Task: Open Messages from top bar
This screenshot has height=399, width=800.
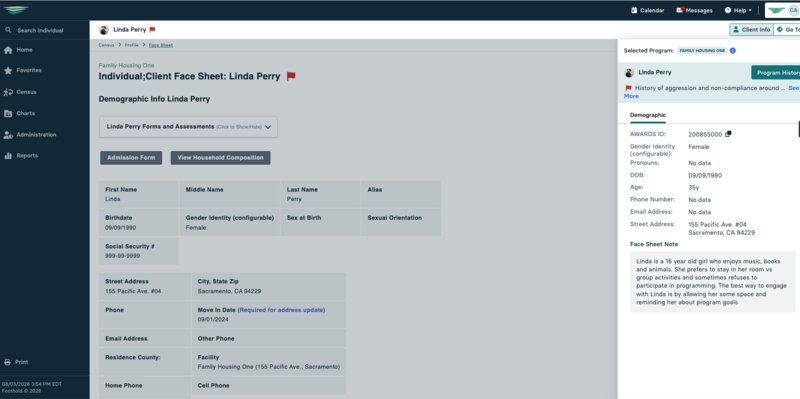Action: coord(694,10)
